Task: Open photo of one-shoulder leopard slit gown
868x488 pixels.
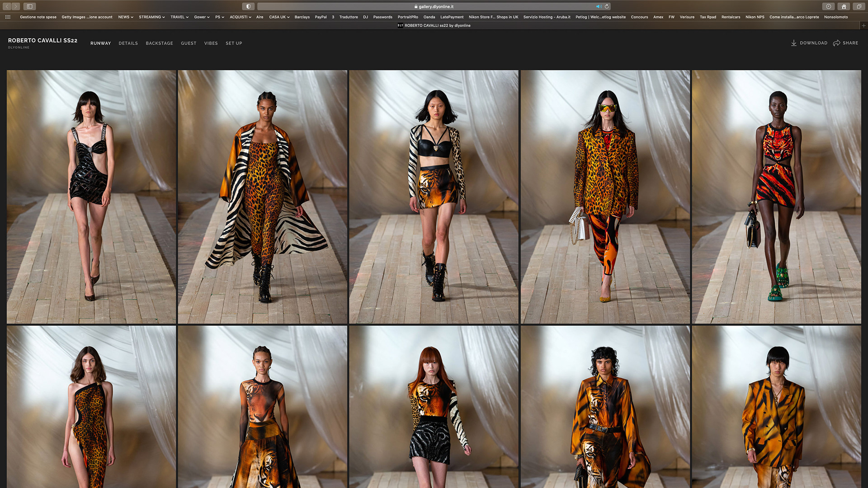Action: 91,407
